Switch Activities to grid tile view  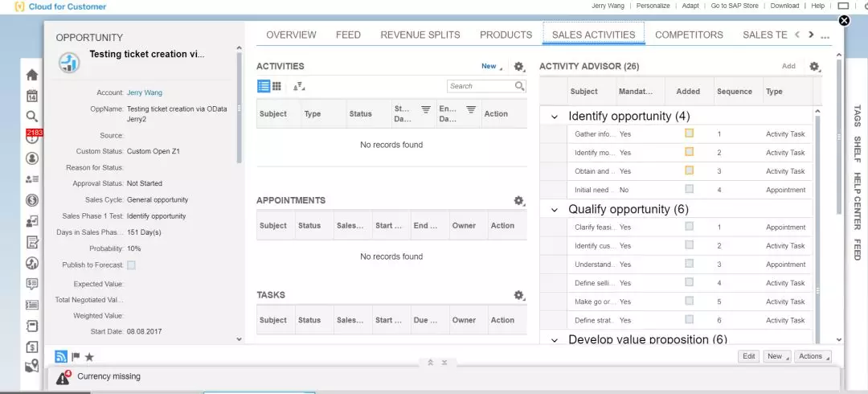click(276, 86)
